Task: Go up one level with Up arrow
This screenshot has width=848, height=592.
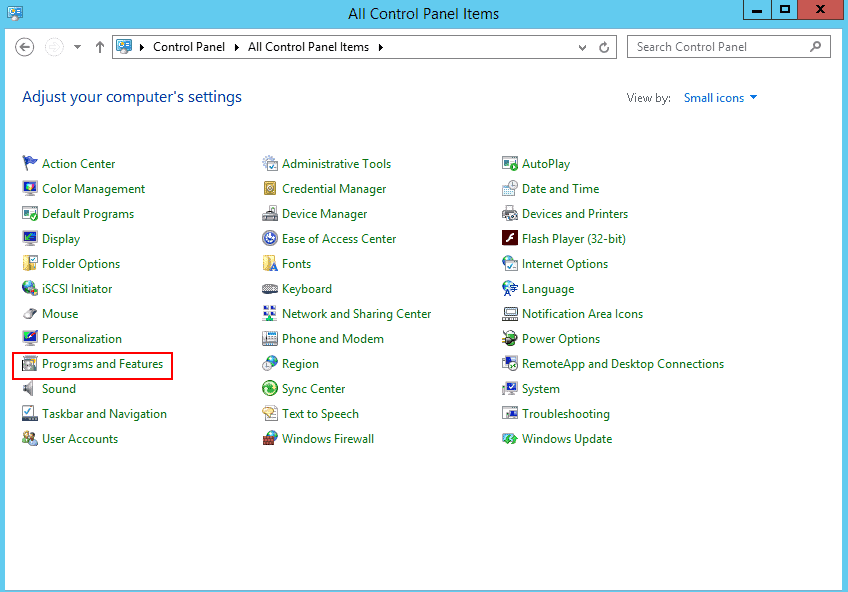Action: (x=100, y=47)
